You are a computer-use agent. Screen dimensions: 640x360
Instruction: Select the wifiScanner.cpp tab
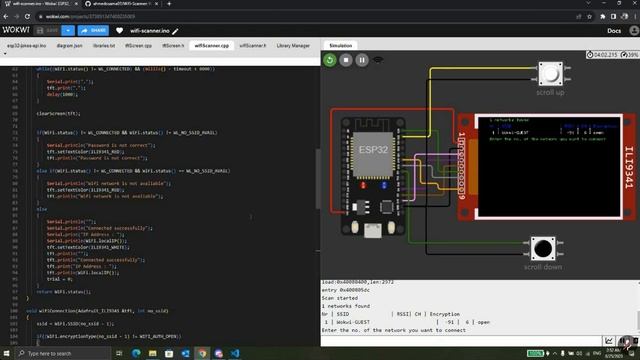click(212, 46)
